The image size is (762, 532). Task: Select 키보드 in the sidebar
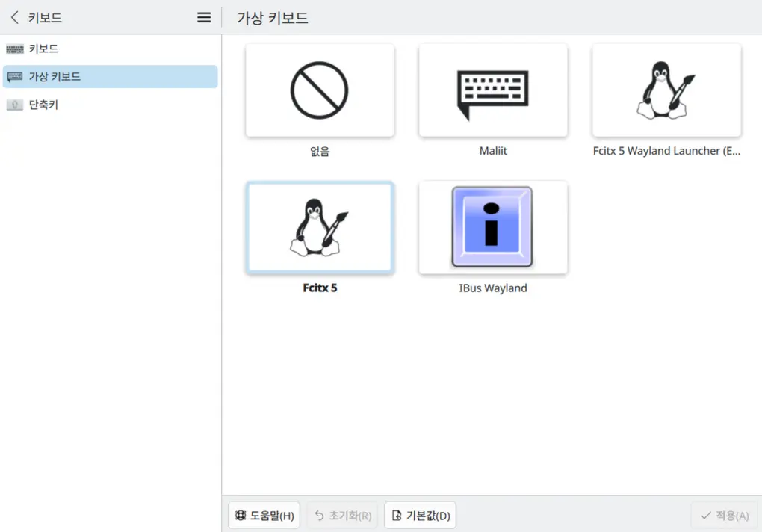(111, 49)
